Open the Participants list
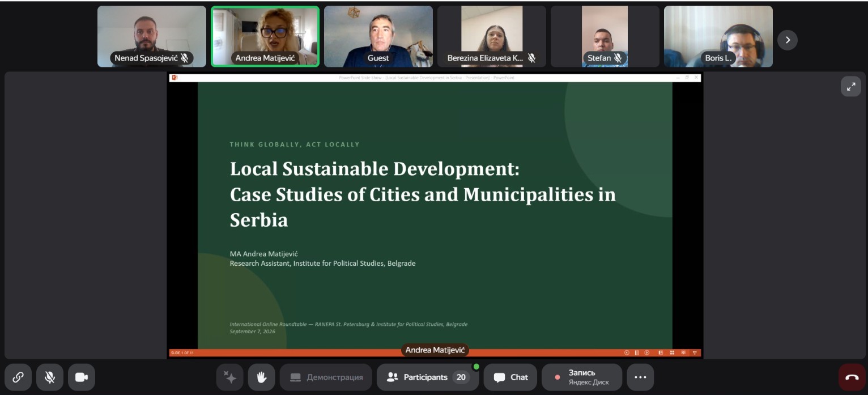868x395 pixels. [428, 377]
